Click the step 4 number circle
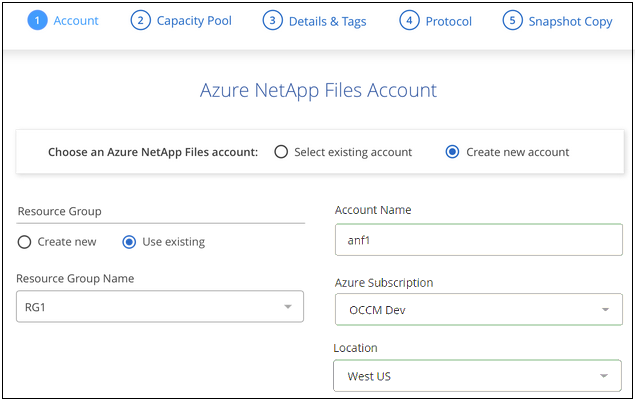 point(408,21)
